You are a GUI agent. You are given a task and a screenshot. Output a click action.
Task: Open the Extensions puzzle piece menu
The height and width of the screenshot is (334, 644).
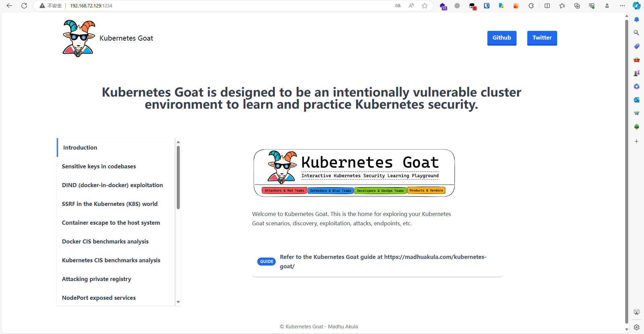pos(531,6)
